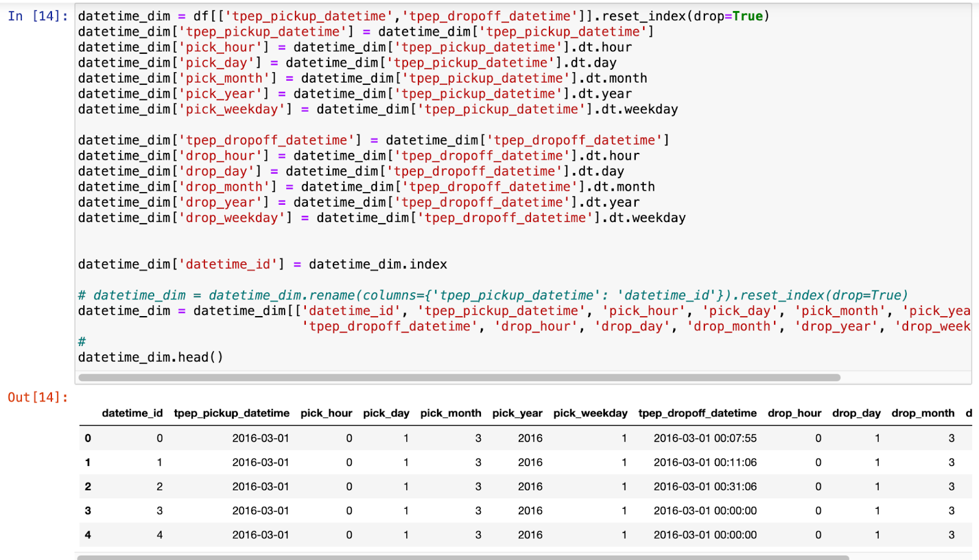Click the dropoff value 2016-03-01 00:07:55
This screenshot has width=979, height=560.
point(705,438)
